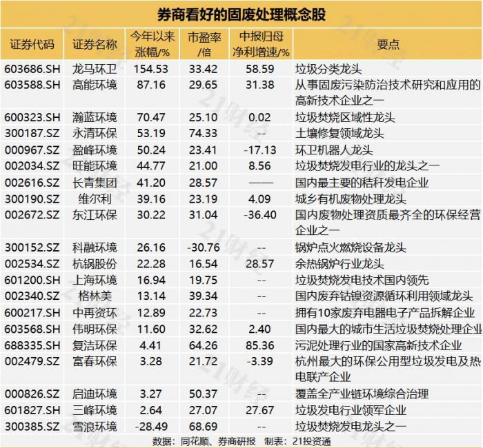The height and width of the screenshot is (448, 483).
Task: Select stock code 000826.SZ
Action: (32, 394)
